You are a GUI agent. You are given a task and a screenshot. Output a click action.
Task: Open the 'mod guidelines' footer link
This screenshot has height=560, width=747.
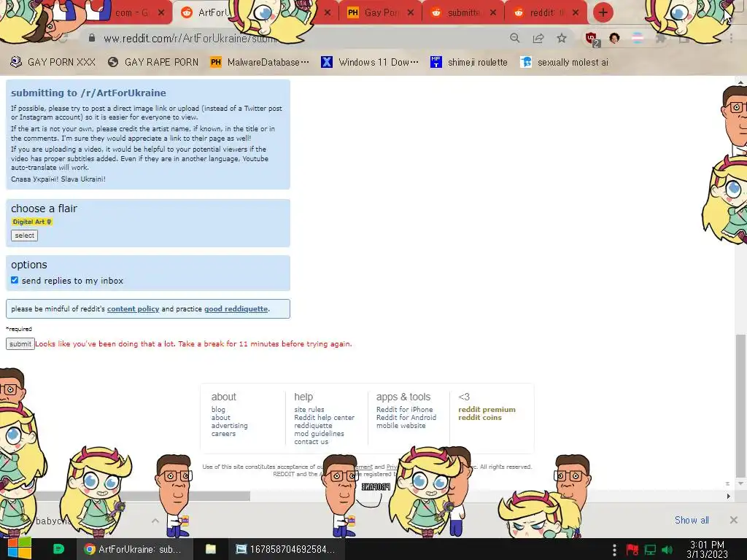(320, 434)
